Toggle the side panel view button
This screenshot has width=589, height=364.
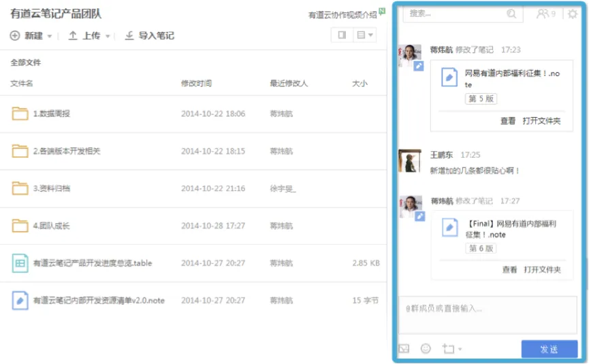point(341,35)
